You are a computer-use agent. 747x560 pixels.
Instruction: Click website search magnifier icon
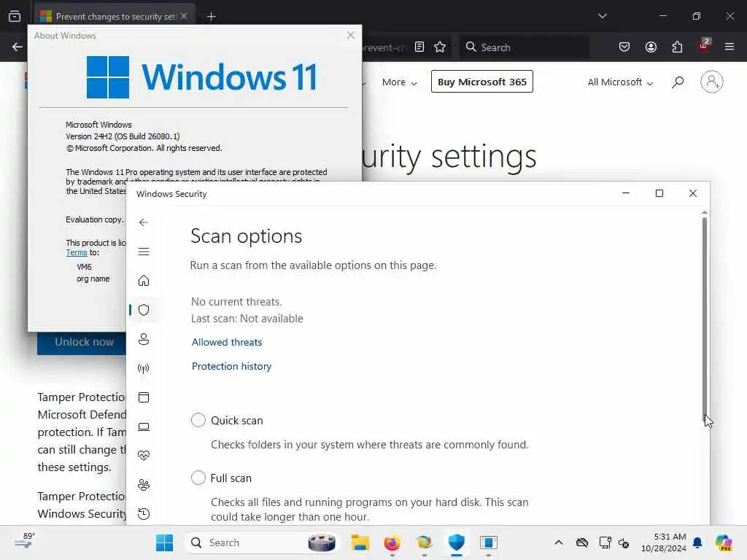pyautogui.click(x=678, y=82)
